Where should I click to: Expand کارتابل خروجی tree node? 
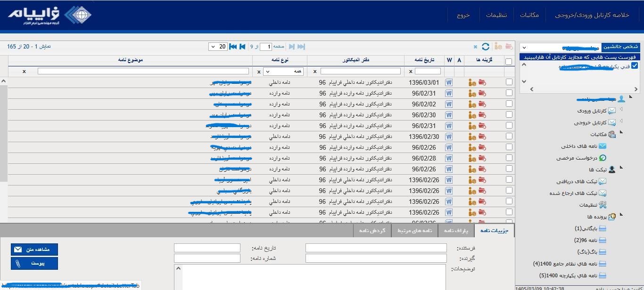tap(621, 121)
